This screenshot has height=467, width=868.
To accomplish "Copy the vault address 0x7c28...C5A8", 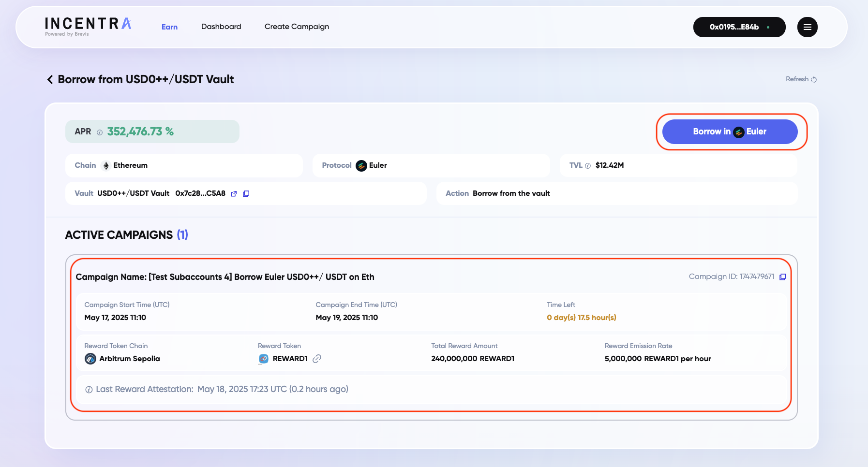I will pos(246,194).
